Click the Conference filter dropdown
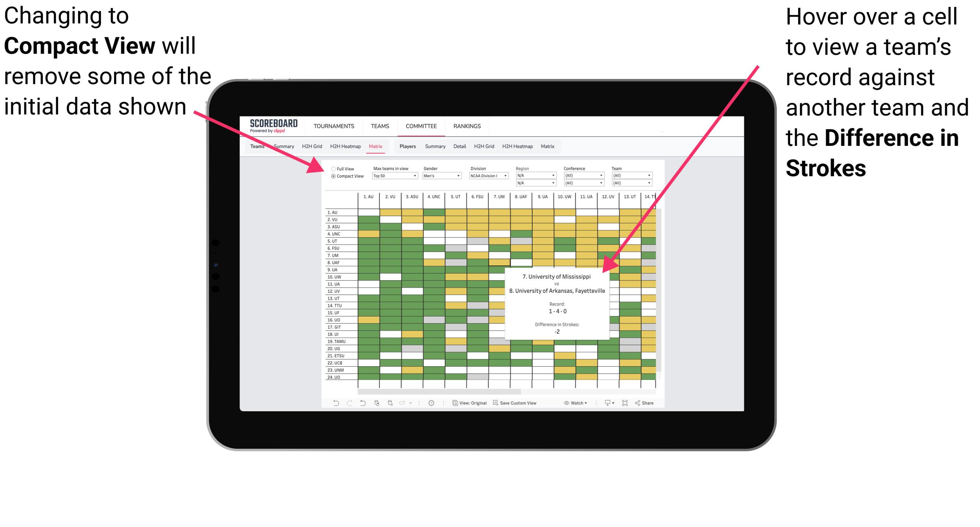This screenshot has width=980, height=527. [x=584, y=175]
